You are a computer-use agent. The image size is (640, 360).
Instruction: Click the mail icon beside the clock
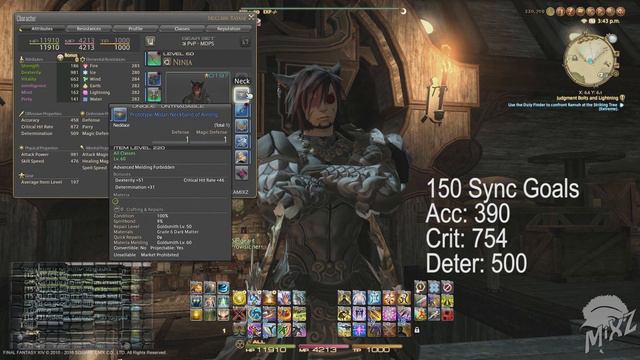[591, 21]
